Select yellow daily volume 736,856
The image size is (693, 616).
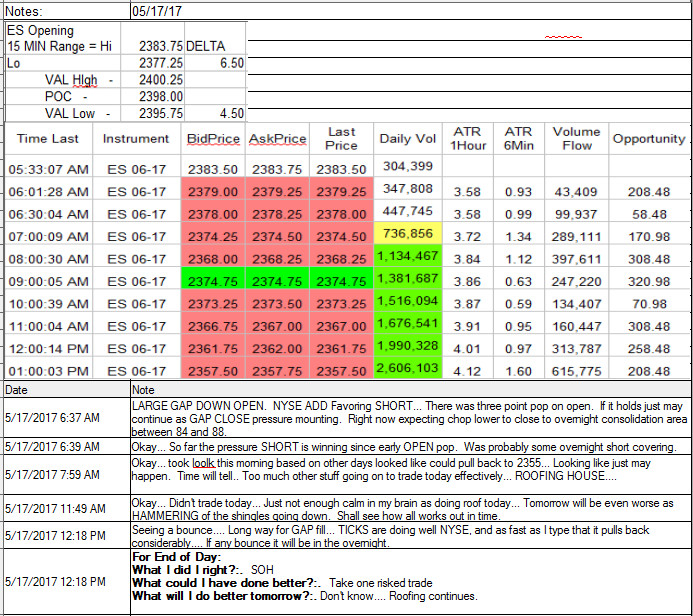pyautogui.click(x=407, y=233)
